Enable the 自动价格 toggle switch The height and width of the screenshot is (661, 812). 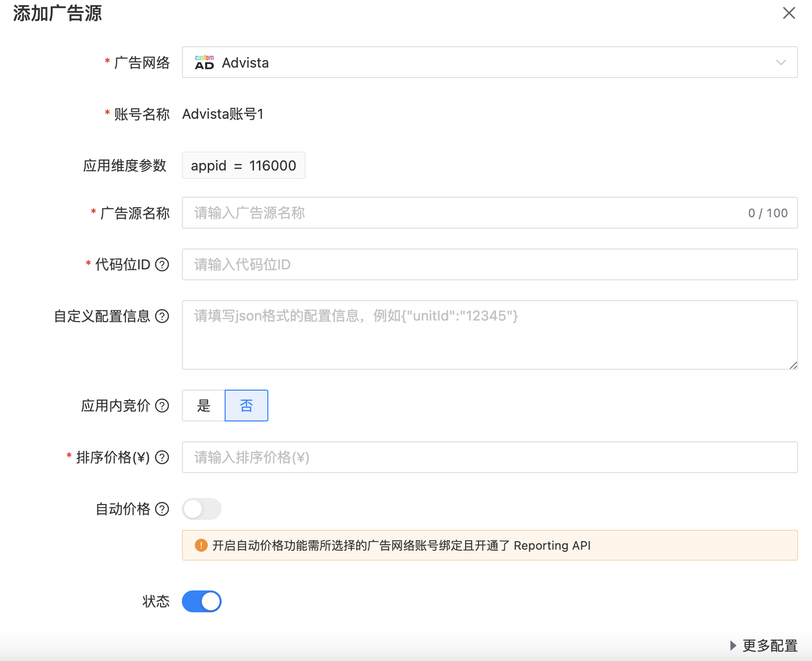[201, 509]
